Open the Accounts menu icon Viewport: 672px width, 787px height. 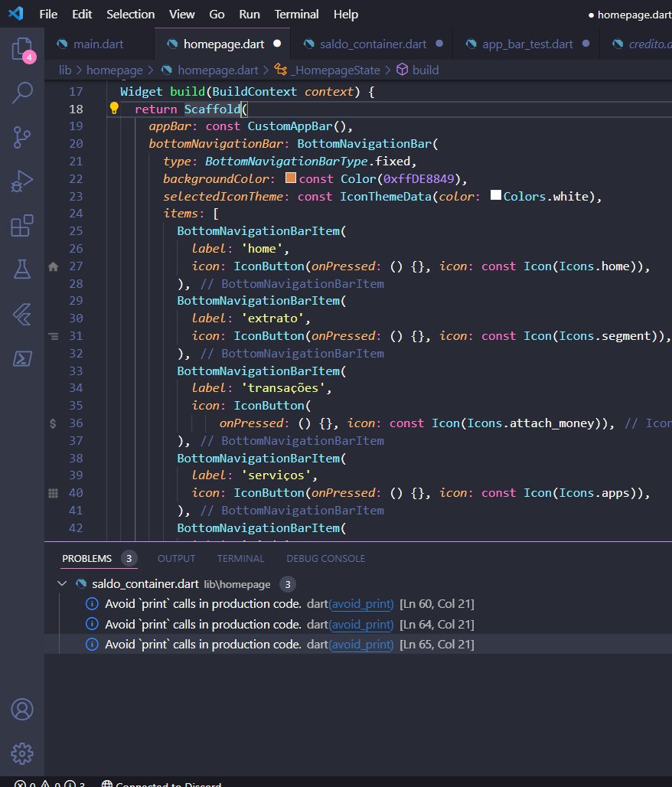pos(22,709)
